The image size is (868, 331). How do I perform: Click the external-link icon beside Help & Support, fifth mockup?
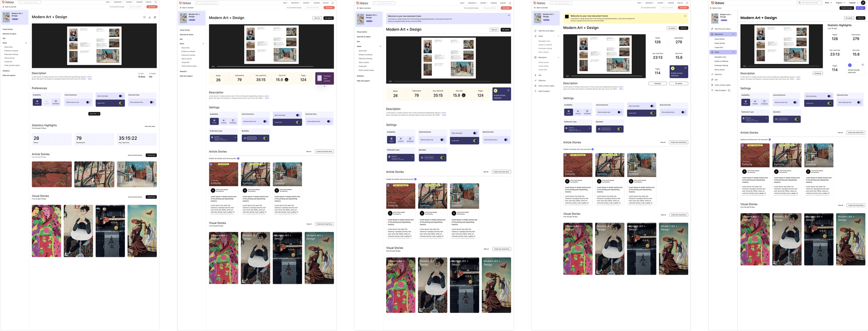coord(729,90)
